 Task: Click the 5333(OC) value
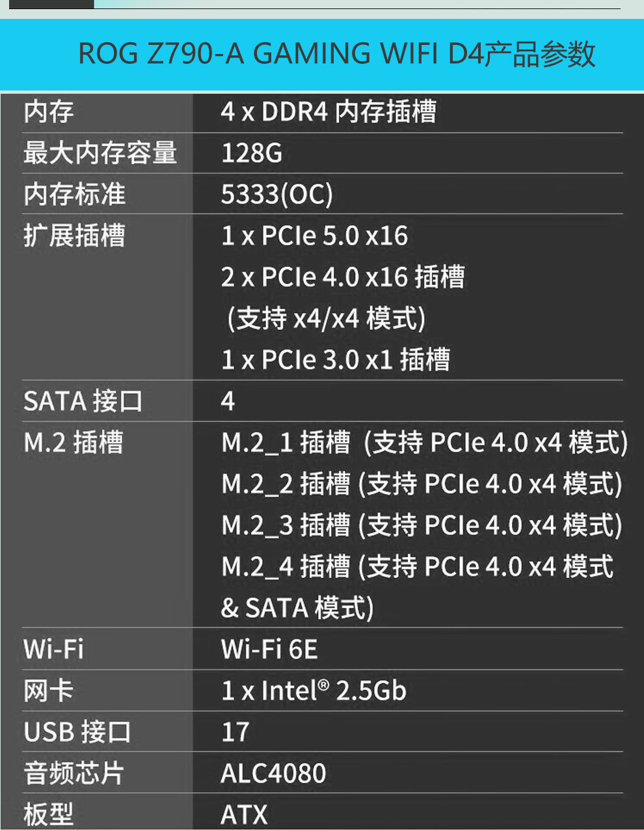click(277, 194)
